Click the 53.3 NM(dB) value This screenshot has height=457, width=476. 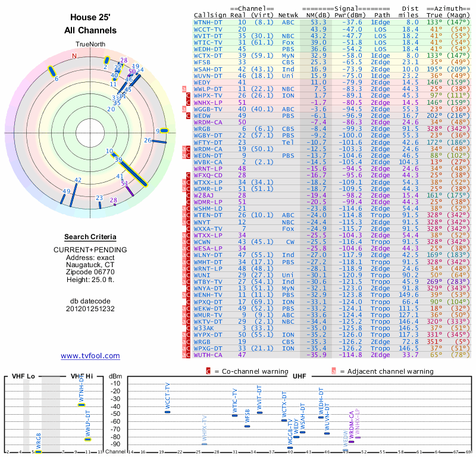click(x=318, y=23)
